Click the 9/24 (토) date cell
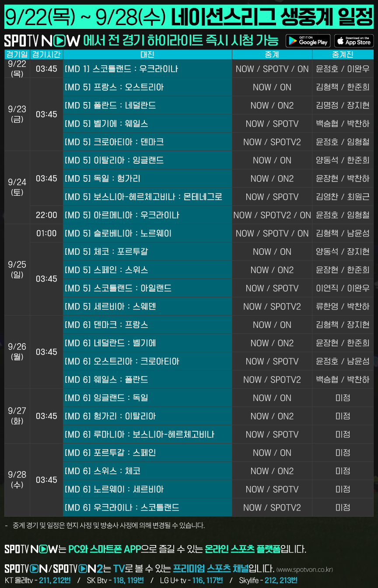 click(17, 187)
